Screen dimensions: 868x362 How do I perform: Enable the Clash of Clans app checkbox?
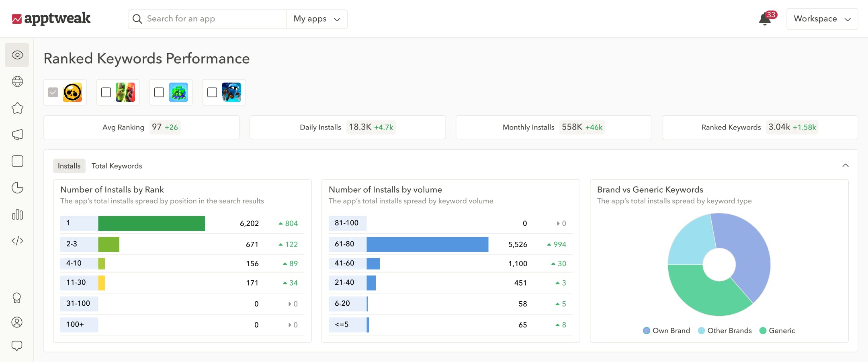click(x=106, y=92)
